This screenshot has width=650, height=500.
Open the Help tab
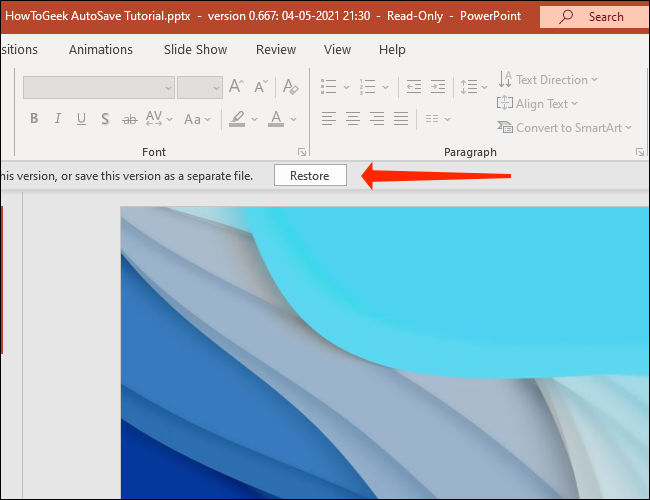pos(392,49)
